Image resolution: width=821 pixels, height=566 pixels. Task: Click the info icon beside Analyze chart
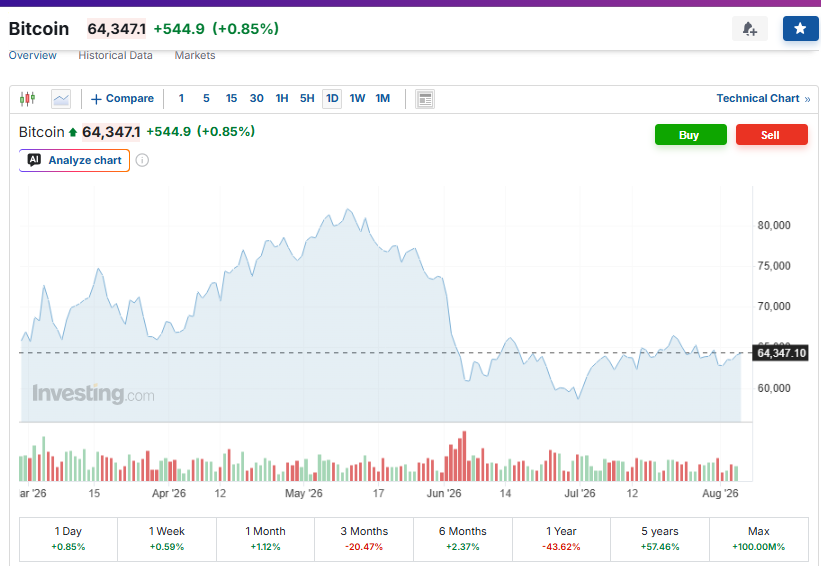(142, 160)
